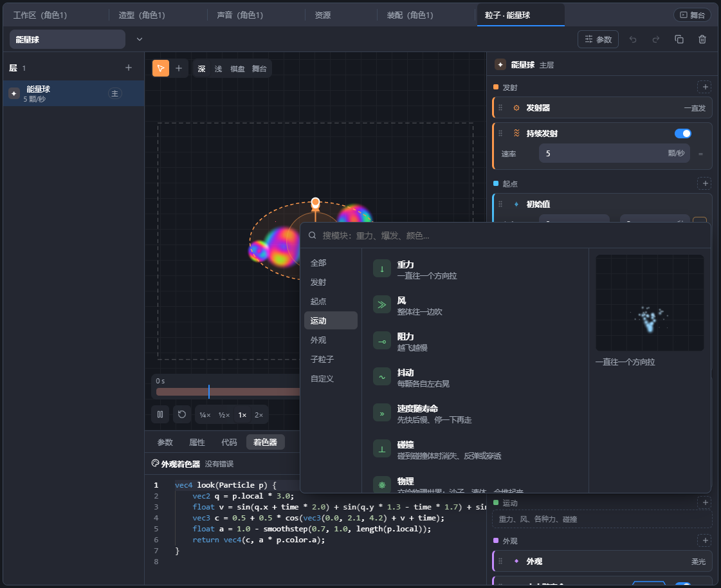The image size is (721, 588).
Task: Click the undo arrow icon
Action: tap(633, 40)
